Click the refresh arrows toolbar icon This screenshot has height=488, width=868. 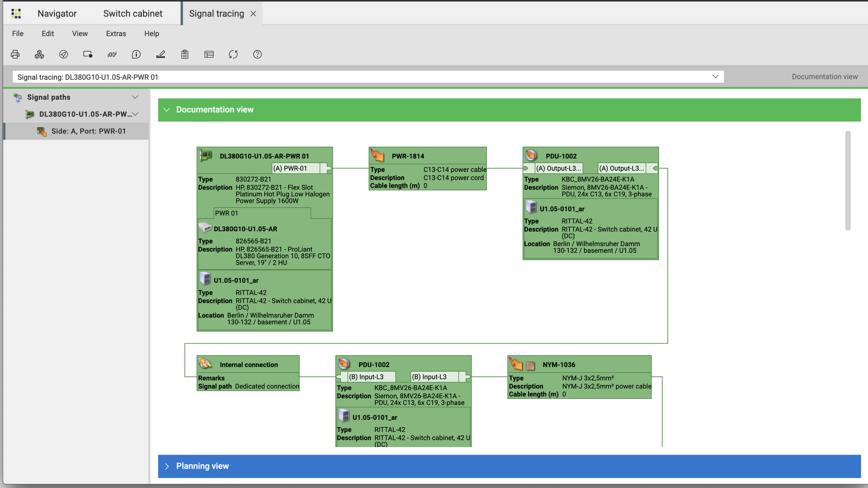(233, 54)
